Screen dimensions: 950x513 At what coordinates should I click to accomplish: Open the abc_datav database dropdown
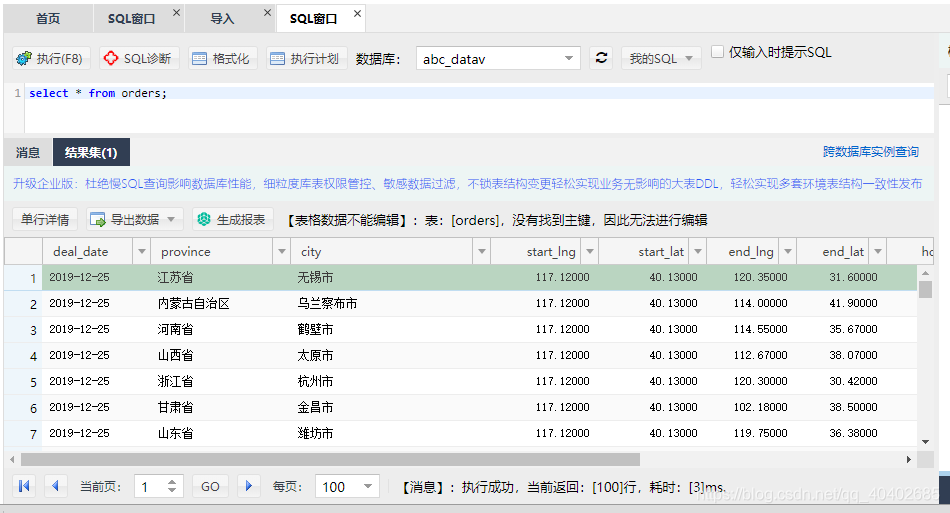pyautogui.click(x=498, y=59)
